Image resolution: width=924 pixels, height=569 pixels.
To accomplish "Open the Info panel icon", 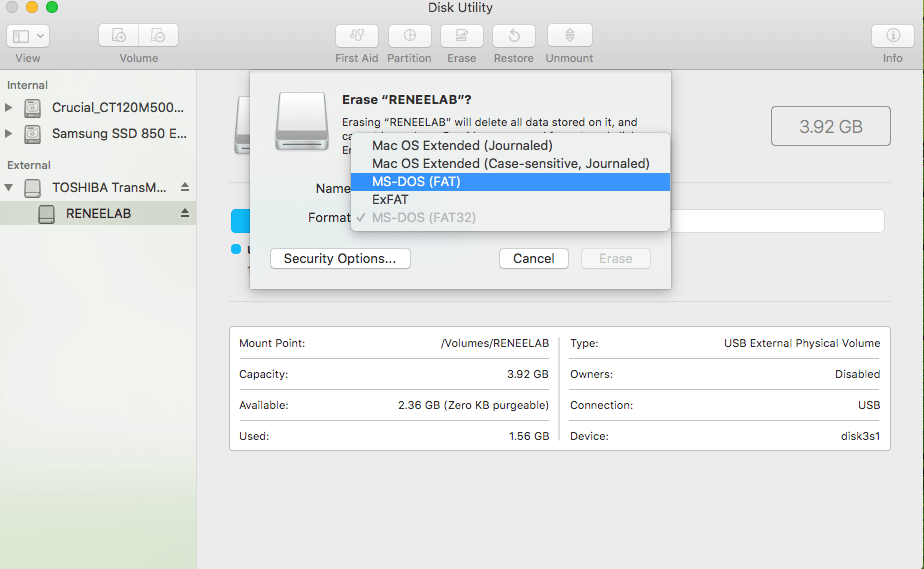I will point(893,36).
